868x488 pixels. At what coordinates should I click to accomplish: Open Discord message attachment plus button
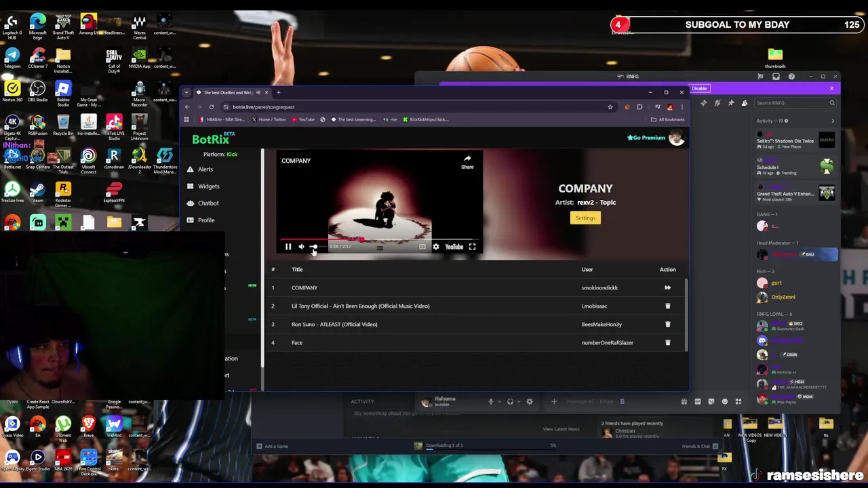pos(553,402)
